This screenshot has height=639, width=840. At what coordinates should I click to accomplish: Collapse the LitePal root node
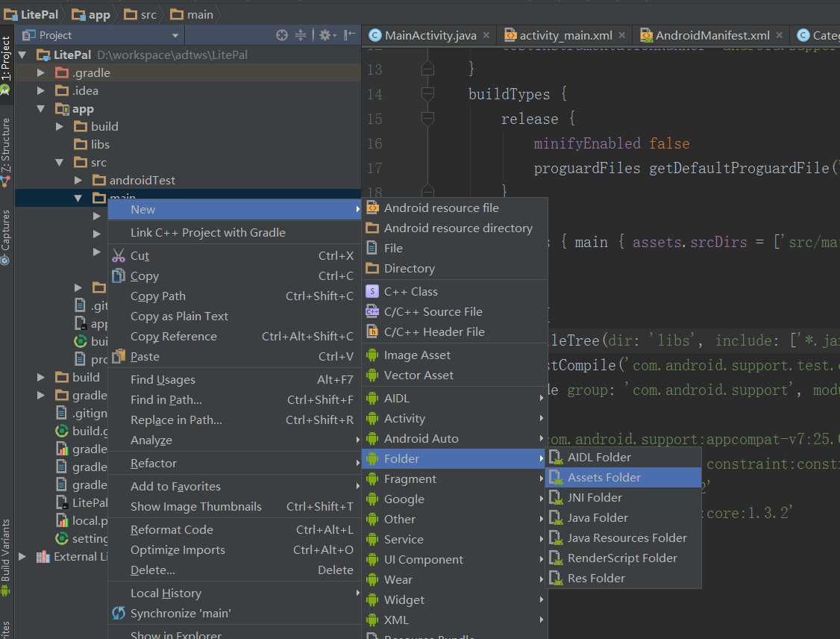coord(22,54)
